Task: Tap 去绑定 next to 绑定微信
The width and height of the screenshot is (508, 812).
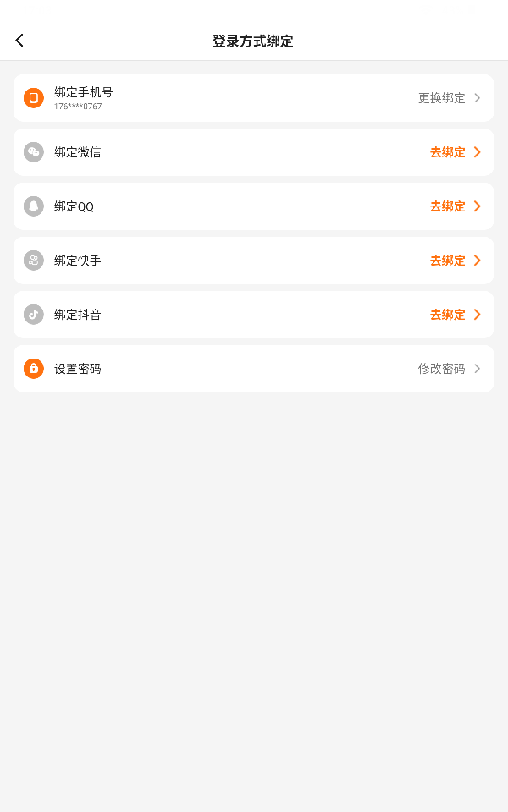Action: click(x=448, y=152)
